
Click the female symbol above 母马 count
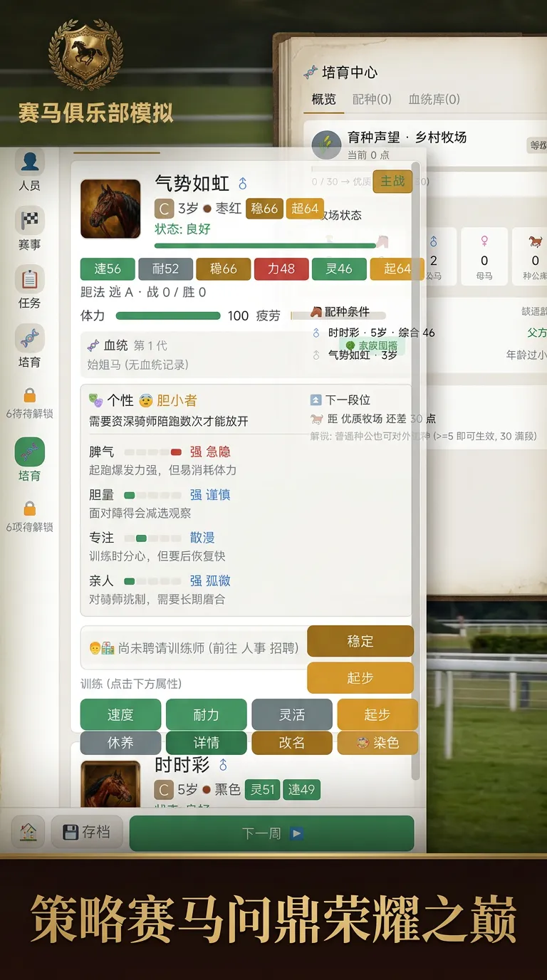point(484,241)
